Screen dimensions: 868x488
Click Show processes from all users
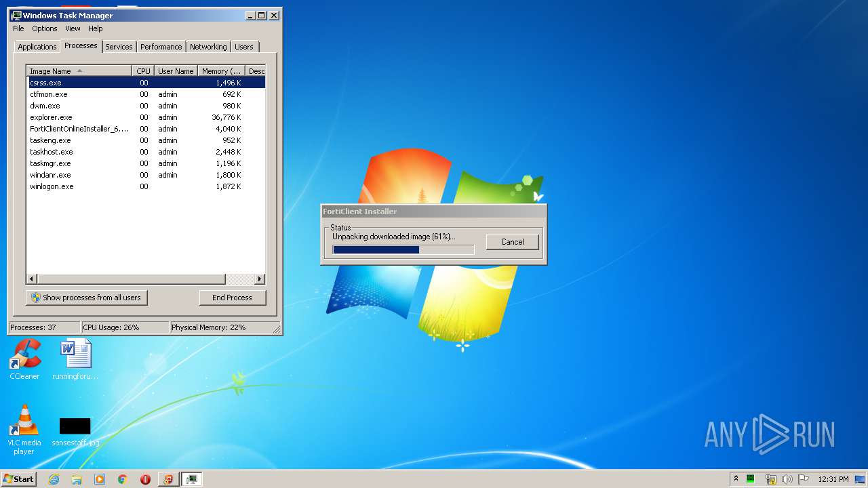[86, 298]
